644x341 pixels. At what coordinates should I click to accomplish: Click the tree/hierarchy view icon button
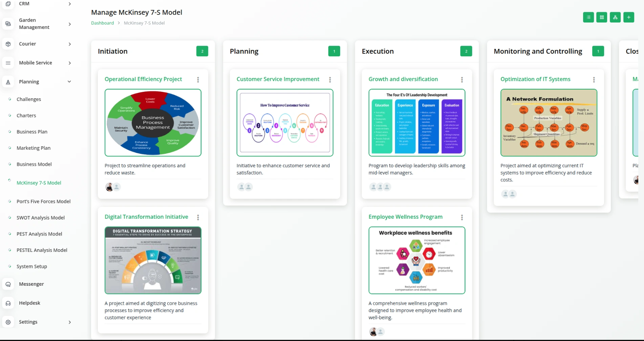[x=615, y=17]
